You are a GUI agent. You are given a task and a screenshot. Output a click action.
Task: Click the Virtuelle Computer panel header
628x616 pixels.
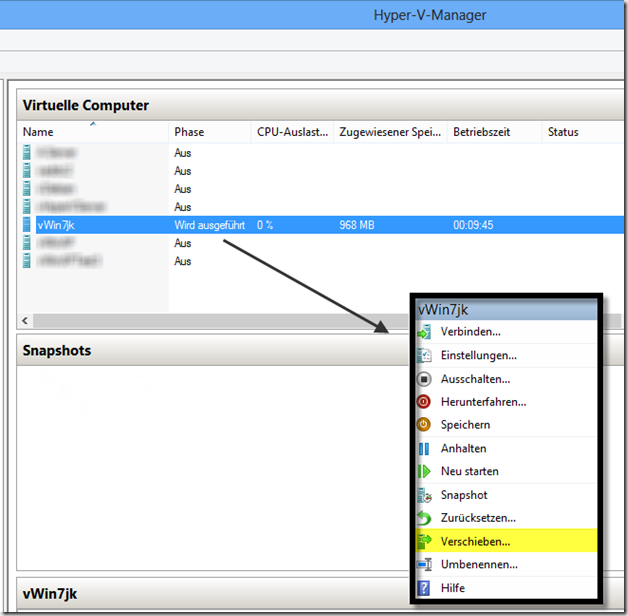320,105
